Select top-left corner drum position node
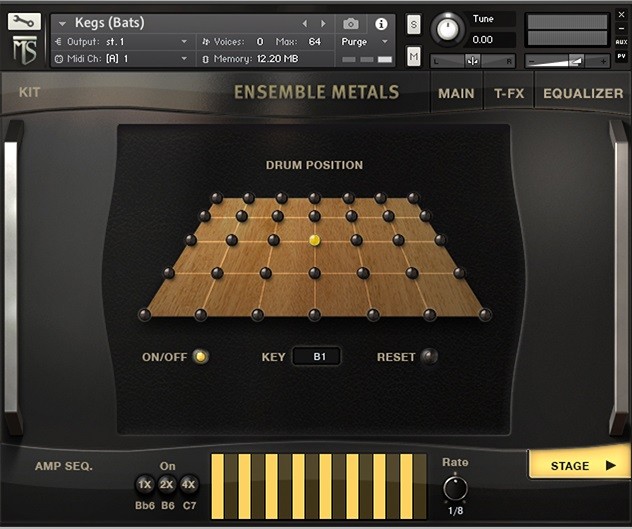 coord(217,198)
